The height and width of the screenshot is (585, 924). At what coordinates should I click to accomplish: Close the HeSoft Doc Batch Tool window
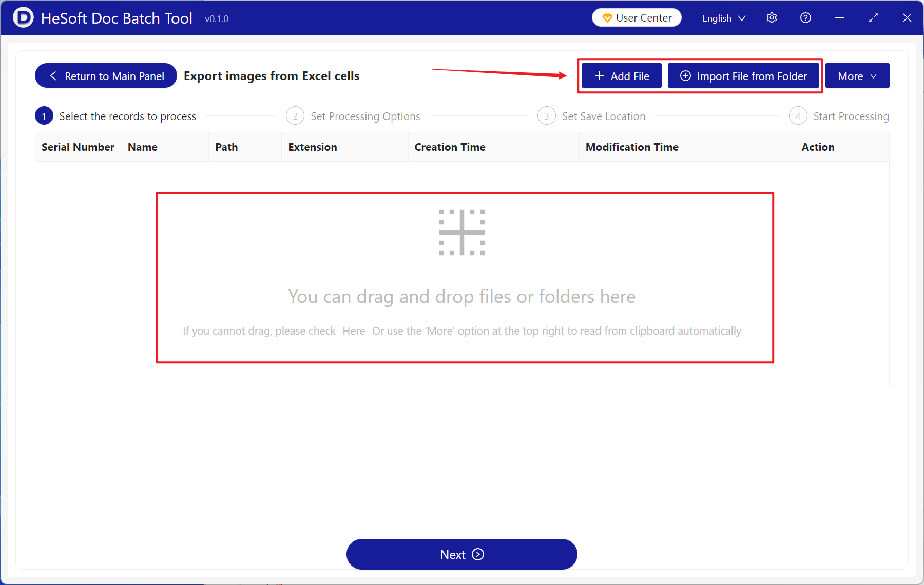click(907, 18)
